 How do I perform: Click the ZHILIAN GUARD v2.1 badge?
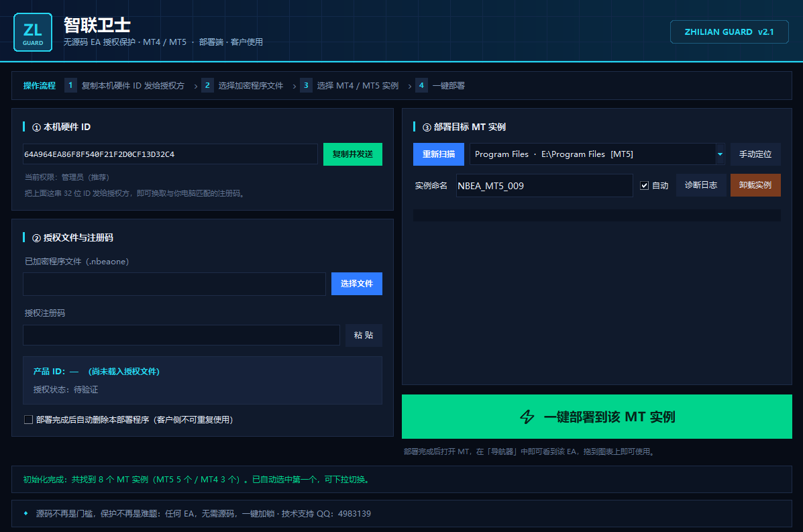pyautogui.click(x=729, y=32)
